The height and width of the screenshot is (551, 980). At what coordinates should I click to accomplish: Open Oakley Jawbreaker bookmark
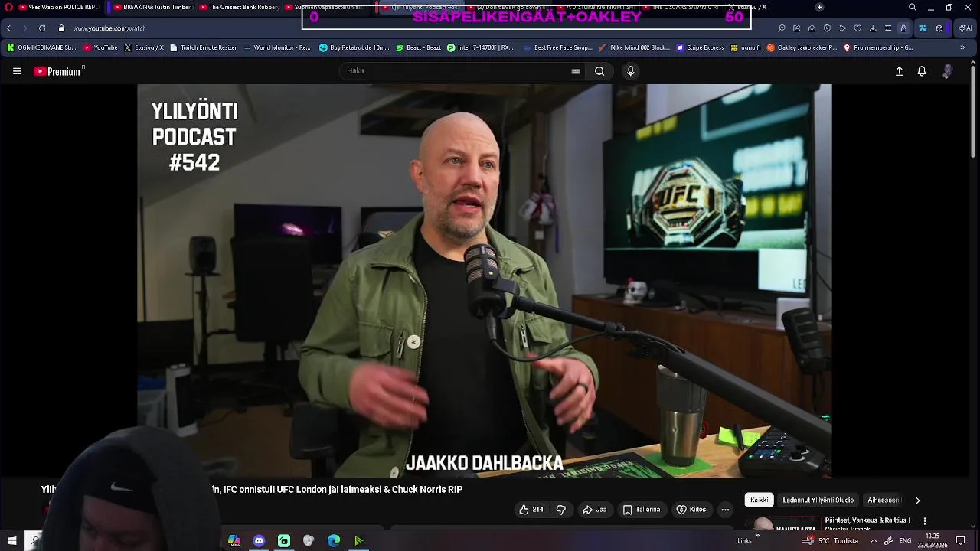802,47
